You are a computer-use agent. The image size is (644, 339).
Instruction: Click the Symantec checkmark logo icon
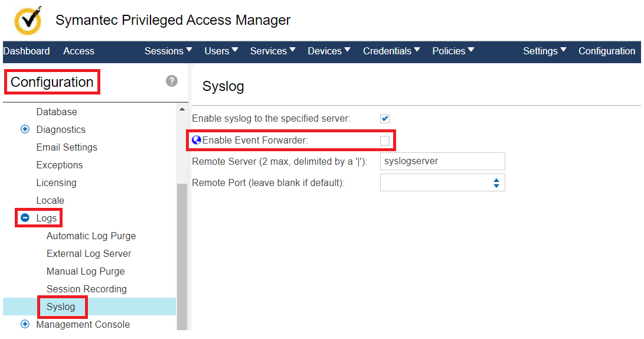pyautogui.click(x=28, y=21)
